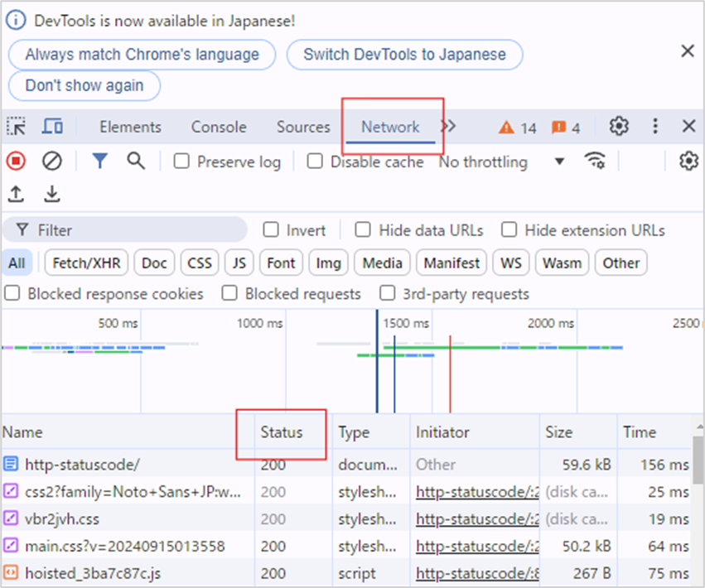
Task: Open initiator link for main.css row
Action: 477,546
